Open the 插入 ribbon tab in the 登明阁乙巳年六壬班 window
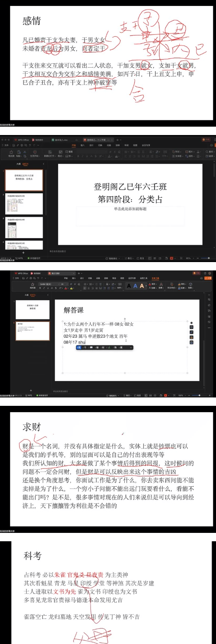Screen dimensions: 216x644 tap(82, 145)
